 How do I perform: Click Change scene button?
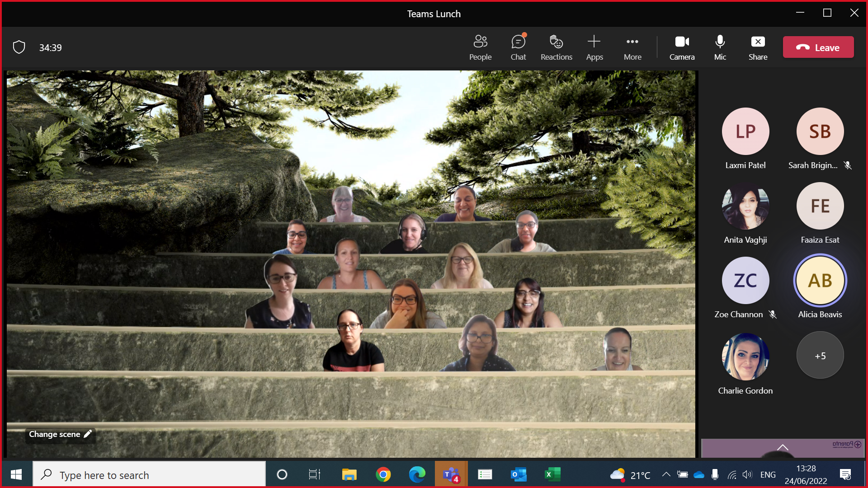click(60, 434)
